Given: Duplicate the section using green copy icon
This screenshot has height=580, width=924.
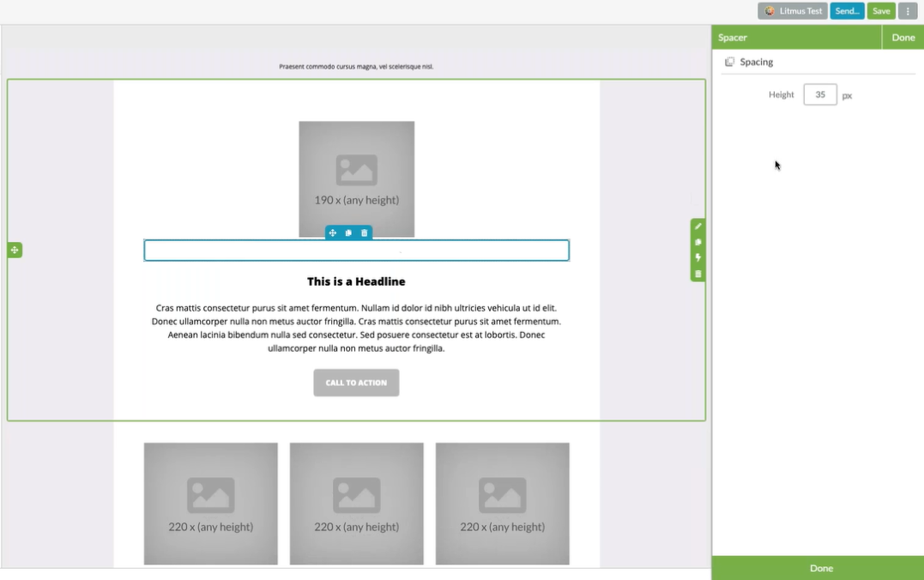Looking at the screenshot, I should coord(698,242).
